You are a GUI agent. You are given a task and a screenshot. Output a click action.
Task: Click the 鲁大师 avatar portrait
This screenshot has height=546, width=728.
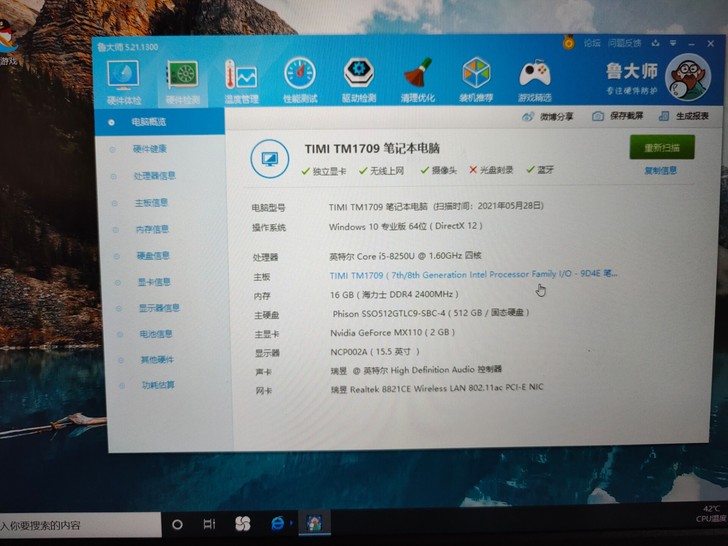[688, 78]
